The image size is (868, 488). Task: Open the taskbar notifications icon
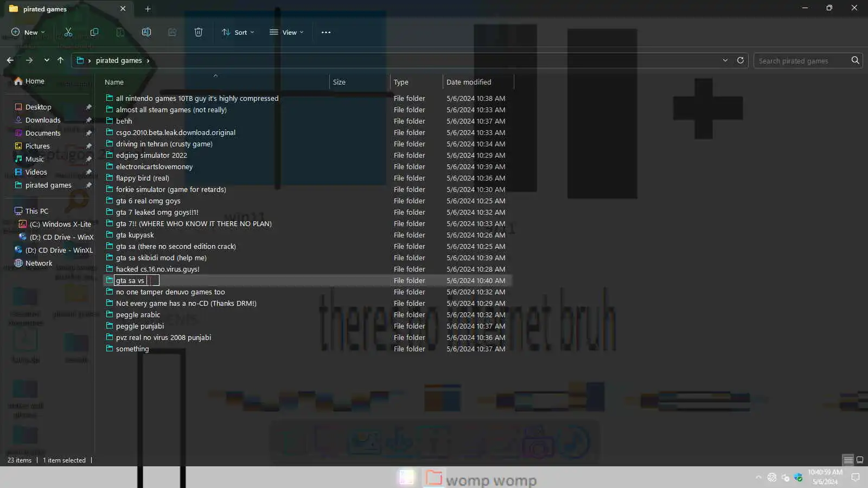856,477
